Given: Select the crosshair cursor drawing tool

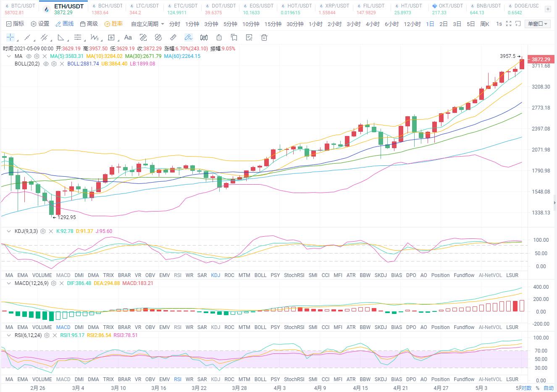Looking at the screenshot, I should 10,37.
